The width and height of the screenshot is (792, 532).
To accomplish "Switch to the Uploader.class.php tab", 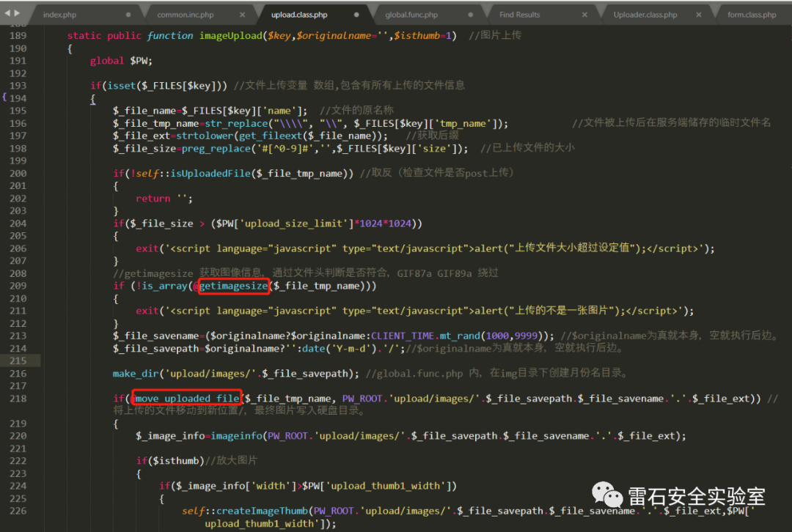I will click(645, 15).
